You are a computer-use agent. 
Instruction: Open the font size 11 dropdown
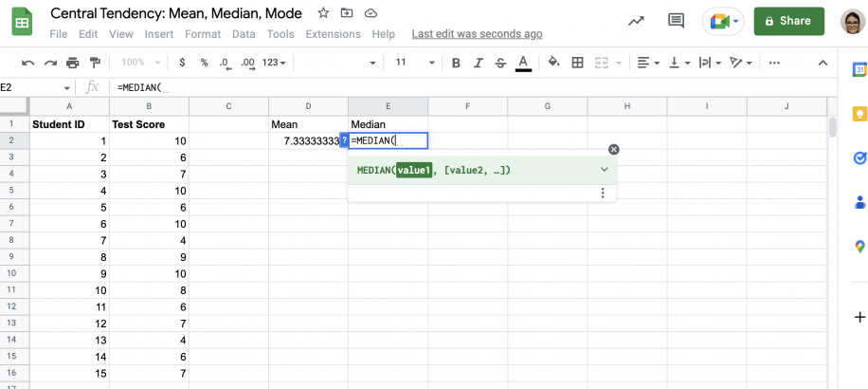[415, 63]
